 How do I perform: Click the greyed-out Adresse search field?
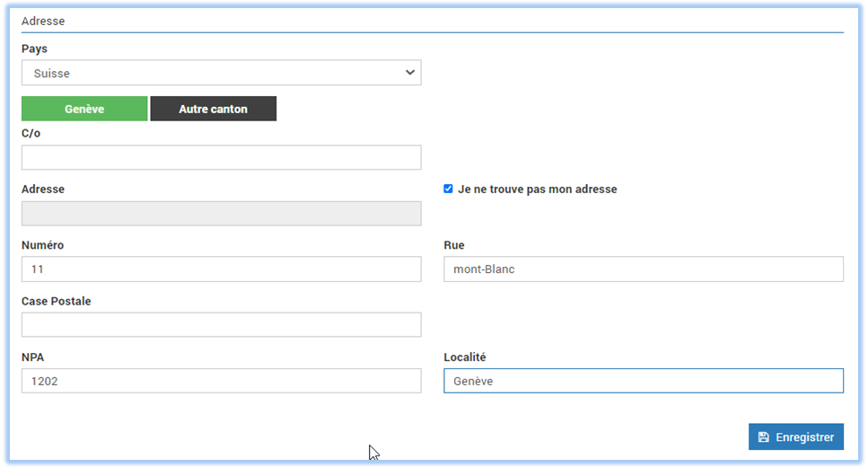222,213
